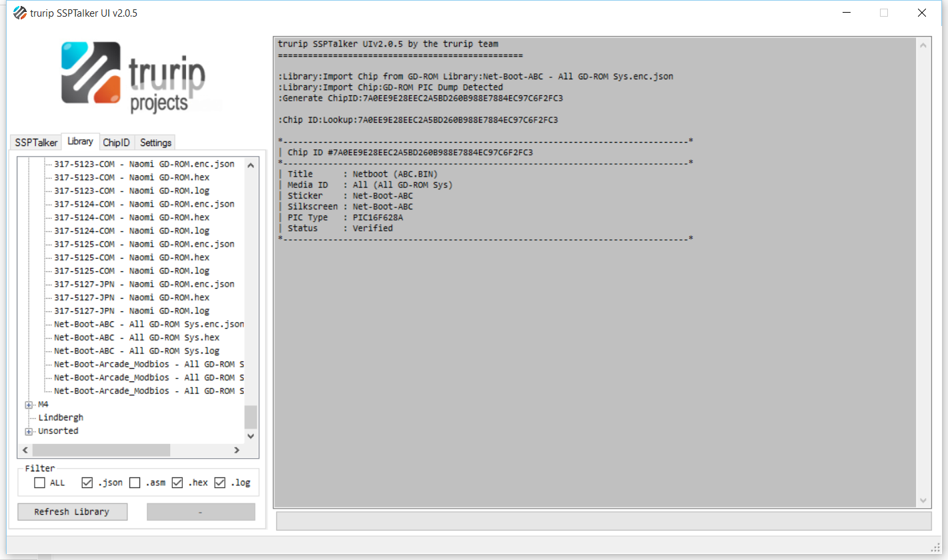This screenshot has height=560, width=948.
Task: Select the Unsorted folder in library tree
Action: click(58, 431)
